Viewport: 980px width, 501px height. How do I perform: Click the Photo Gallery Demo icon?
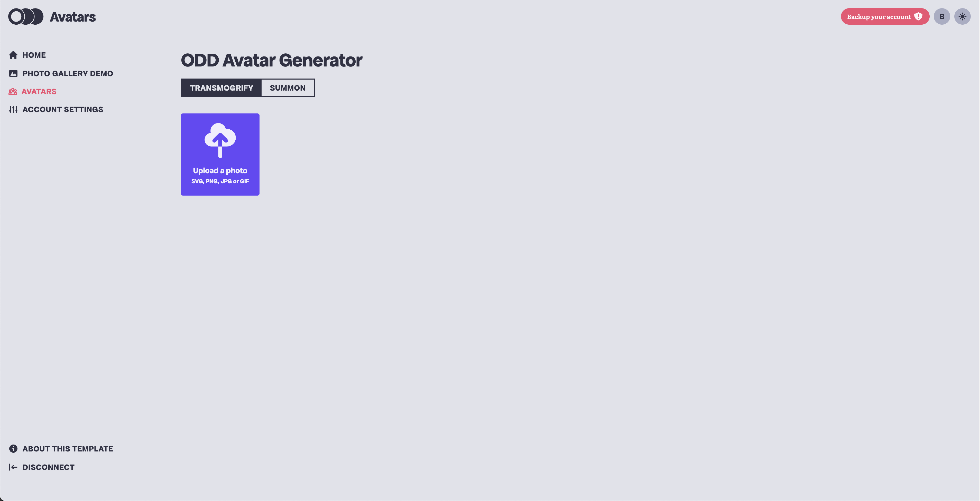pos(13,73)
